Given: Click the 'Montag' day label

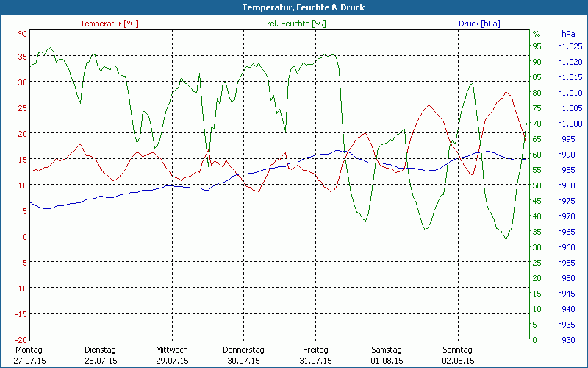Looking at the screenshot, I should coord(29,350).
